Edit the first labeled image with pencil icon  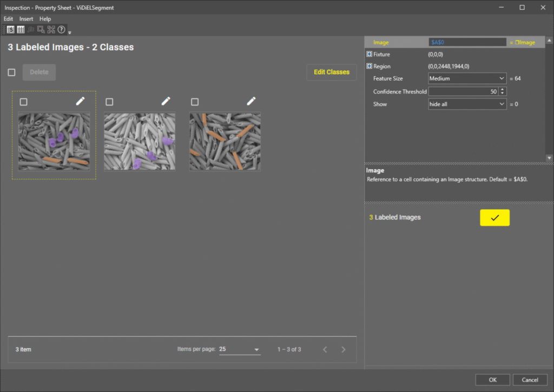point(80,101)
